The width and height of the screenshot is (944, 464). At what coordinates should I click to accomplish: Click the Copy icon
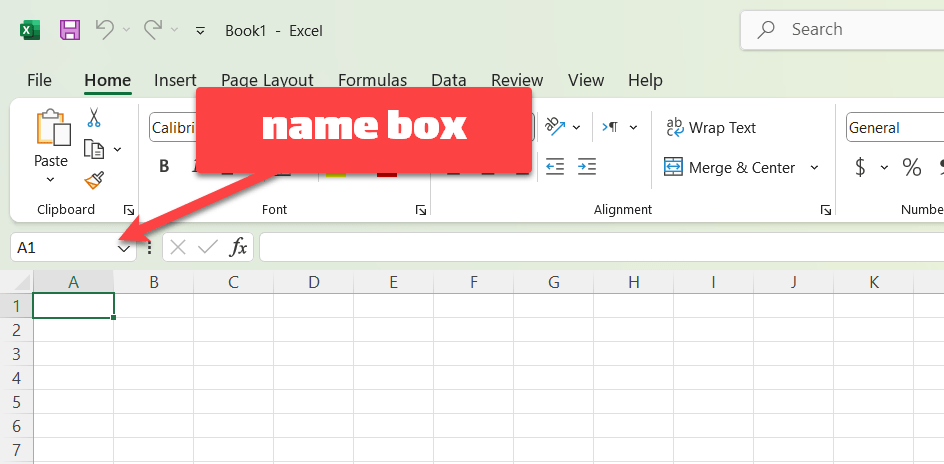94,149
